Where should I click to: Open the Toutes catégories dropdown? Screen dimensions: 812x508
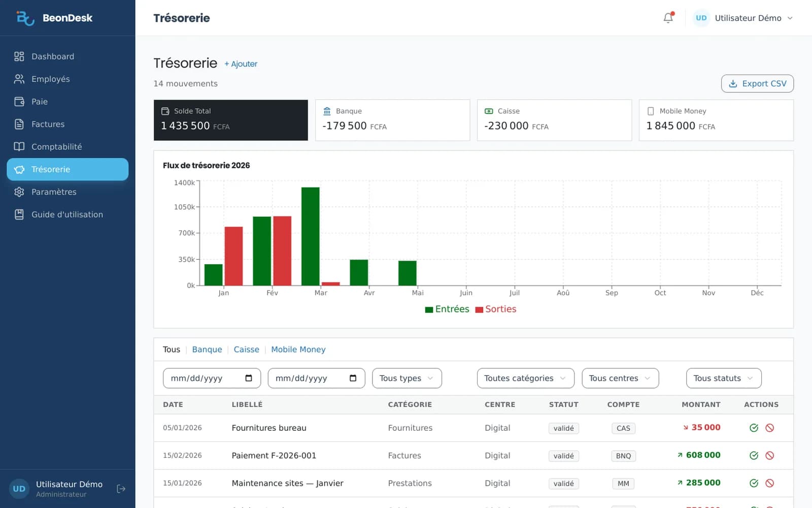coord(525,378)
